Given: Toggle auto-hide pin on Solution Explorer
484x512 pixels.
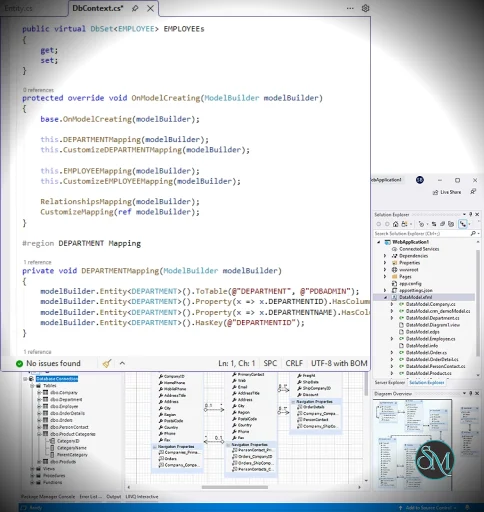Looking at the screenshot, I should point(471,214).
